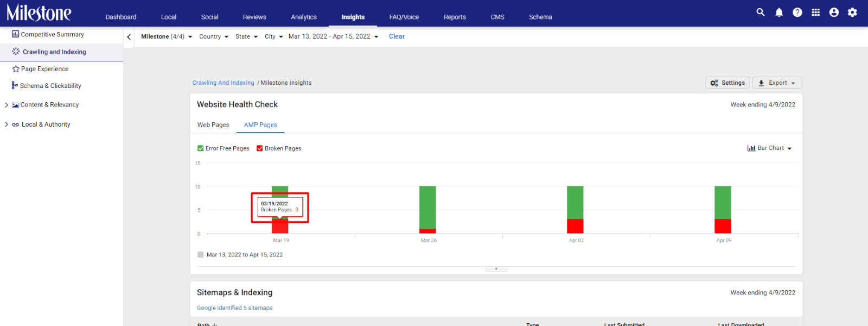Open the Milestone (4/4) dropdown
This screenshot has height=326, width=868.
click(x=167, y=36)
